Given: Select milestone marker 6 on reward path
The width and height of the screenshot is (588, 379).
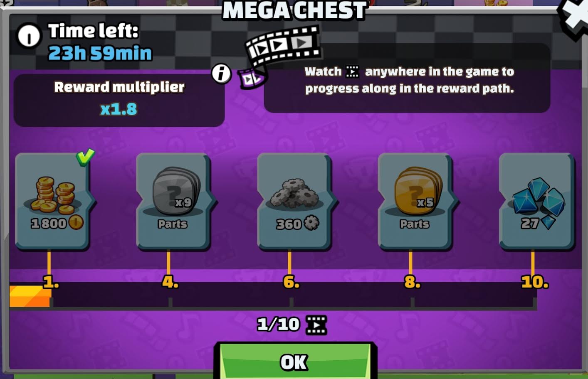Looking at the screenshot, I should [x=291, y=282].
